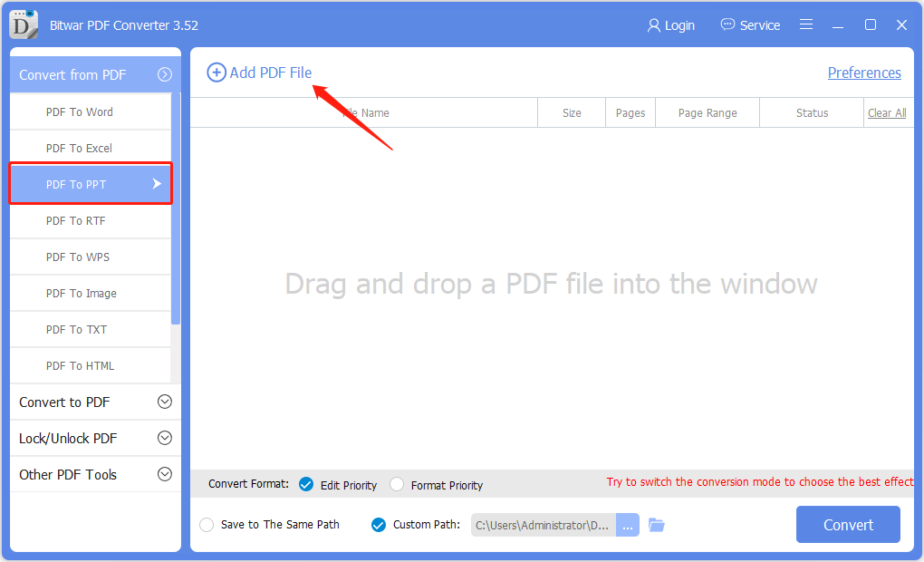Expand the Other PDF Tools section
924x562 pixels.
coord(165,474)
